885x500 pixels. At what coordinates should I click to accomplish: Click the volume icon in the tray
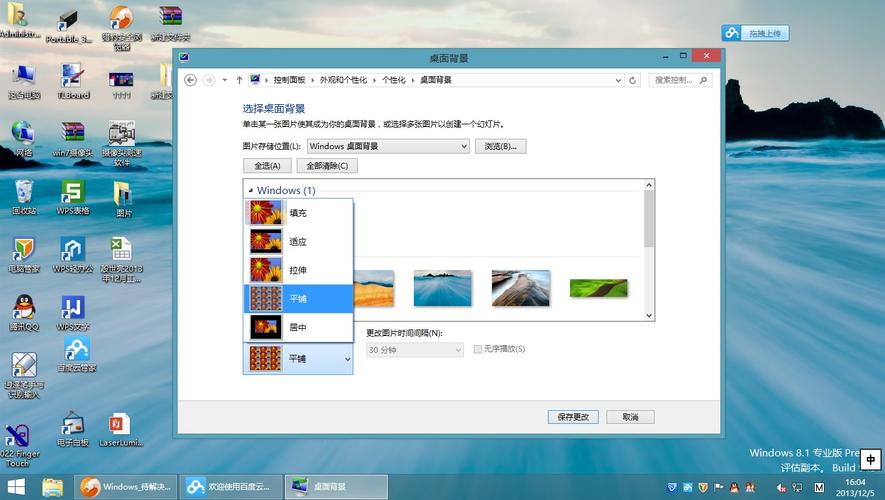(x=782, y=488)
